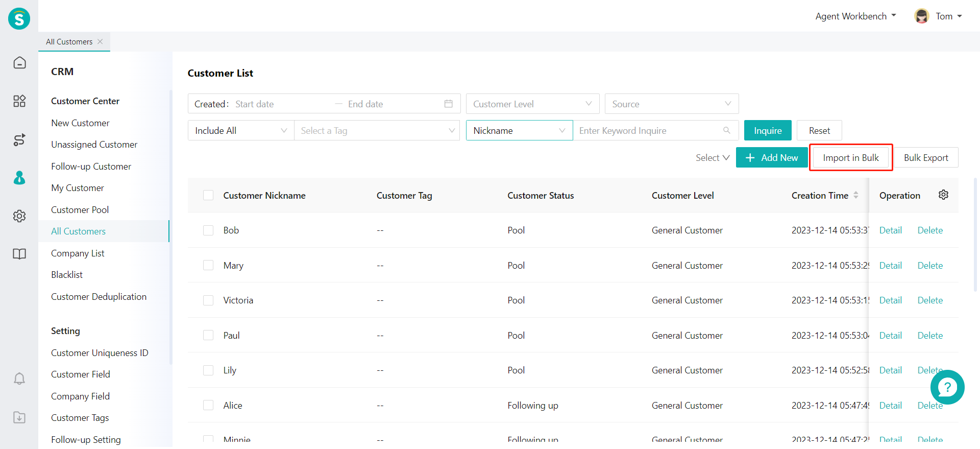The image size is (980, 449).
Task: Open Customer Tags setting
Action: point(80,418)
